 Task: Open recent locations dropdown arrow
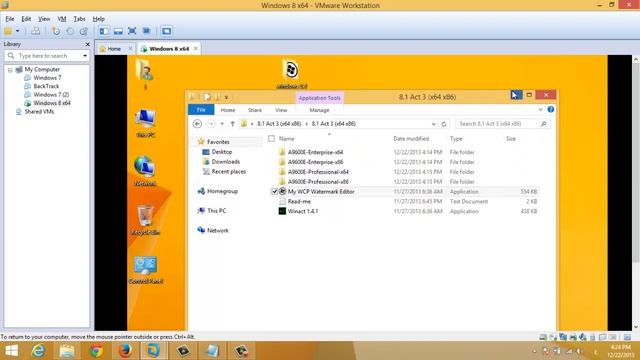(x=222, y=124)
